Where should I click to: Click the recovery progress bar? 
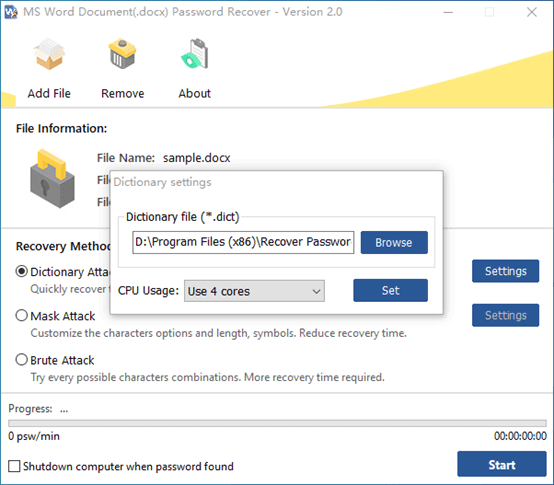click(x=277, y=423)
